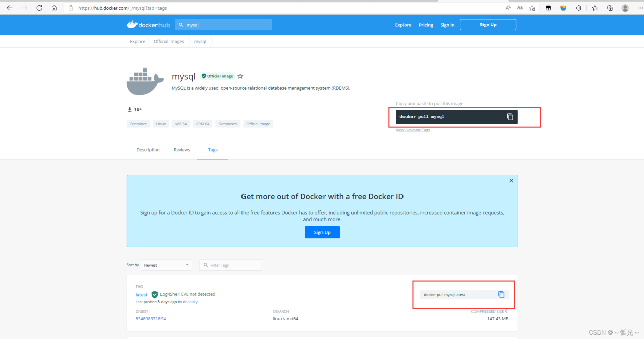
Task: Click the compressed size info icon
Action: tap(506, 311)
